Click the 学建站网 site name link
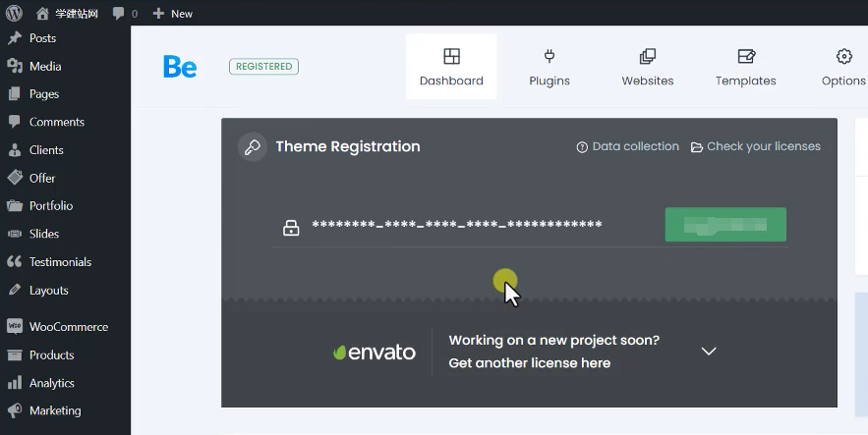This screenshot has width=868, height=435. [x=77, y=14]
